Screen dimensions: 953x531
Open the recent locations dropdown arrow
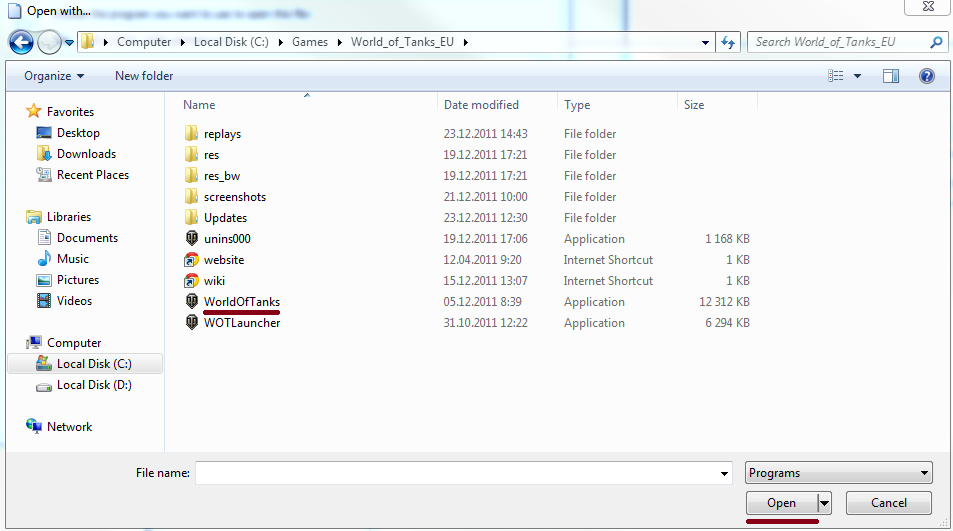69,43
